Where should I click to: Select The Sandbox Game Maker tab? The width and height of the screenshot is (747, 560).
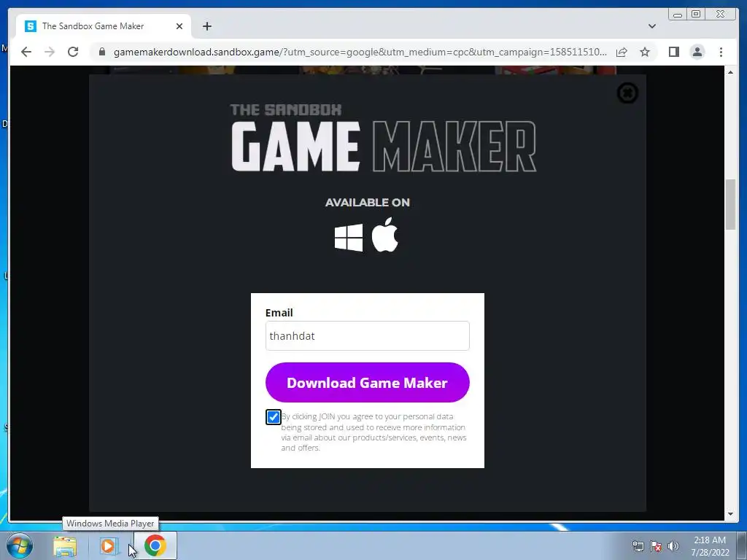coord(104,26)
